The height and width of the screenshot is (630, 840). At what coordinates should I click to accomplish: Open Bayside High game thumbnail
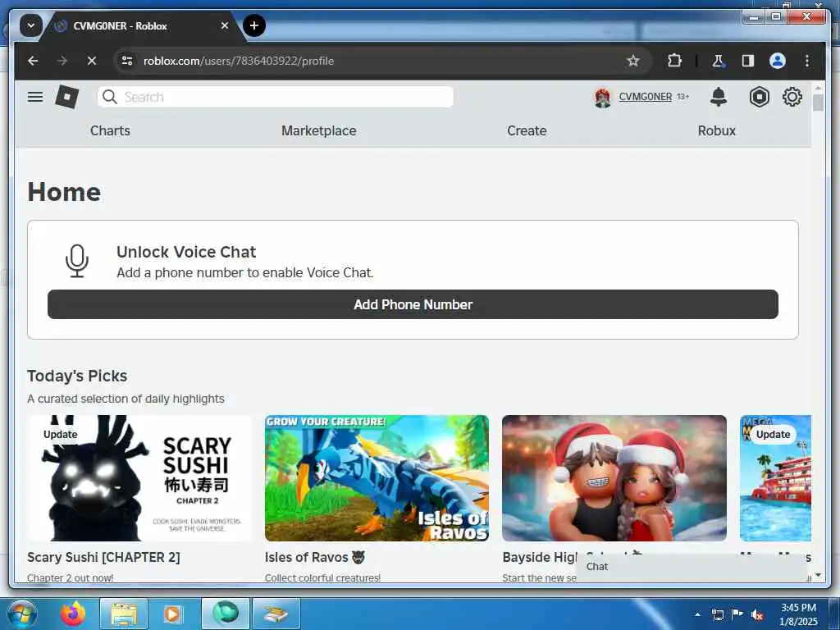click(614, 478)
